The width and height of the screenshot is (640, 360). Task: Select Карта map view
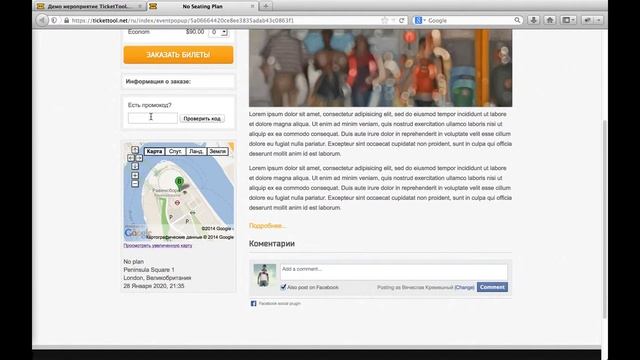coord(154,151)
